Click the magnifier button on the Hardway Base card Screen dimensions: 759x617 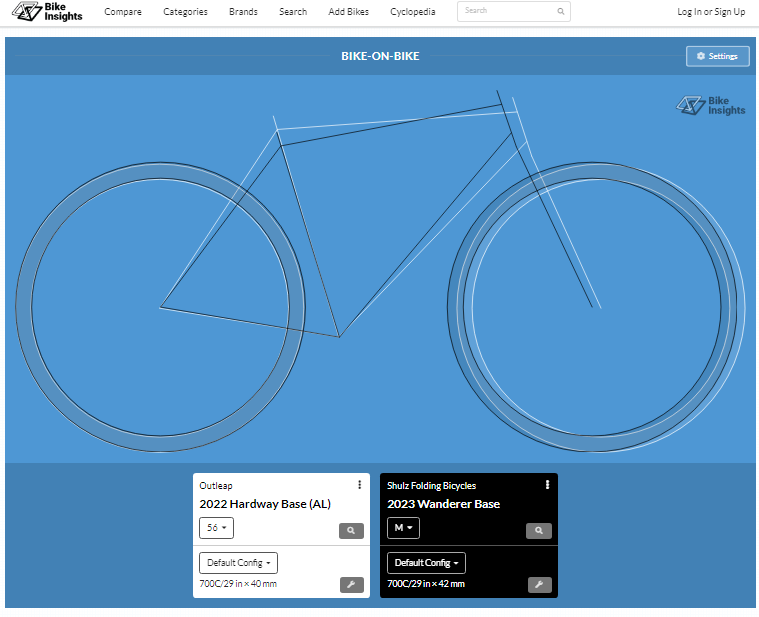point(351,530)
